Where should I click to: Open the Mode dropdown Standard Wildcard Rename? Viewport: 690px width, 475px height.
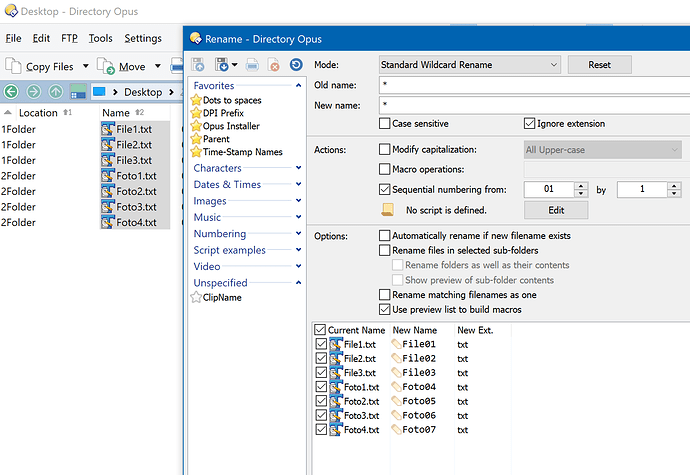point(470,65)
